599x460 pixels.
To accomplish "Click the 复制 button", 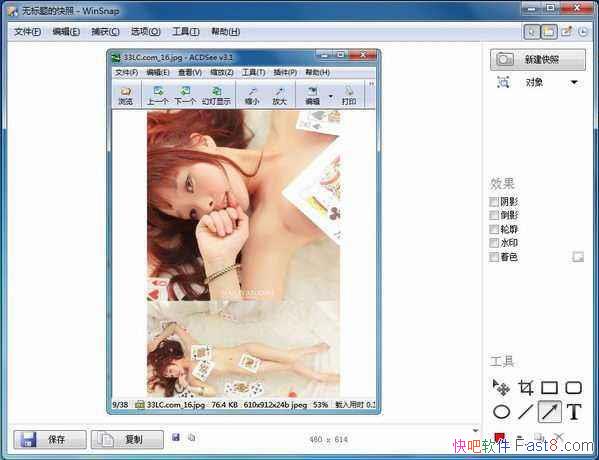I will (x=127, y=439).
